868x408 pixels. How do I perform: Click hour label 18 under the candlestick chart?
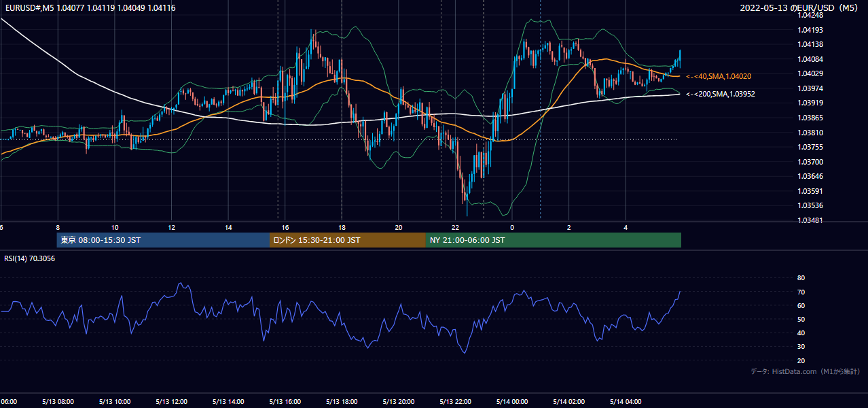pos(342,228)
